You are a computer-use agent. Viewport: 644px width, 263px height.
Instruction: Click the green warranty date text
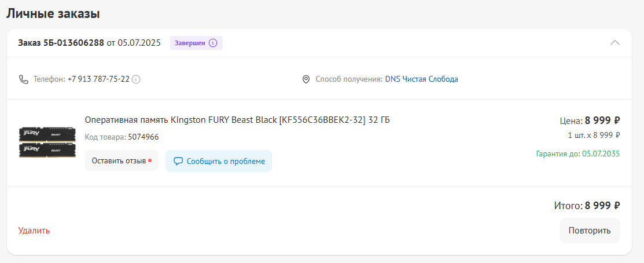[x=577, y=154]
